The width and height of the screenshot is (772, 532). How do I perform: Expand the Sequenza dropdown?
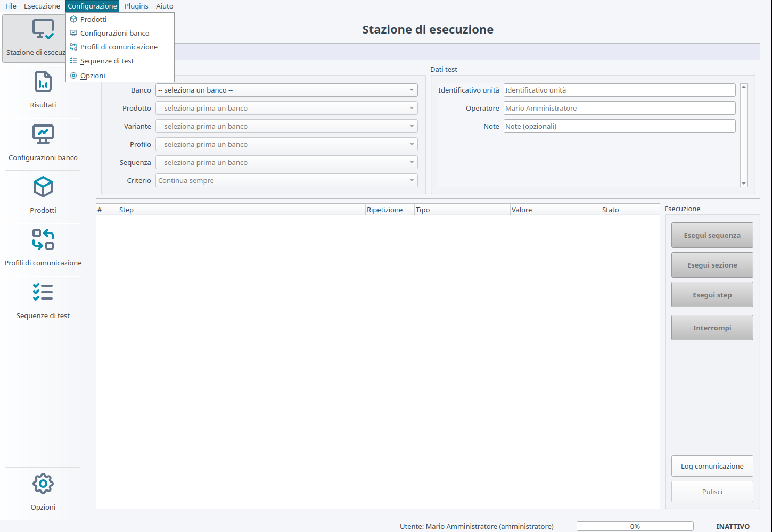click(286, 162)
